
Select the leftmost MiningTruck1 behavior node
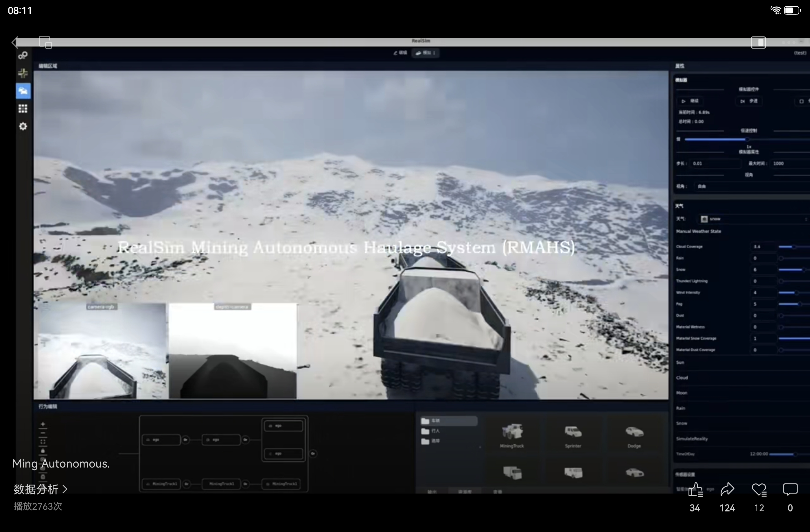coord(162,484)
